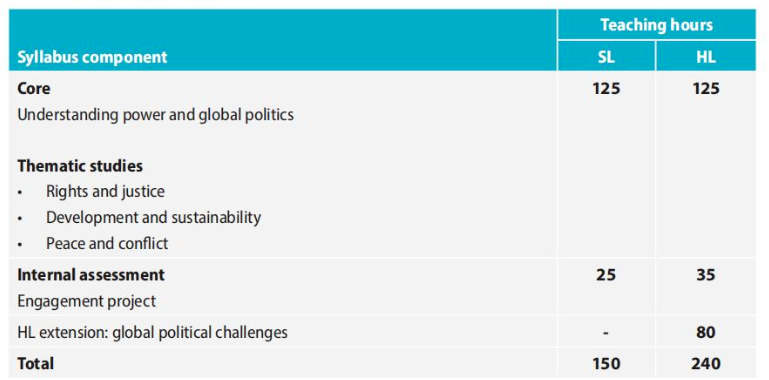Click the HL extension value 80
The image size is (769, 380).
(x=706, y=332)
